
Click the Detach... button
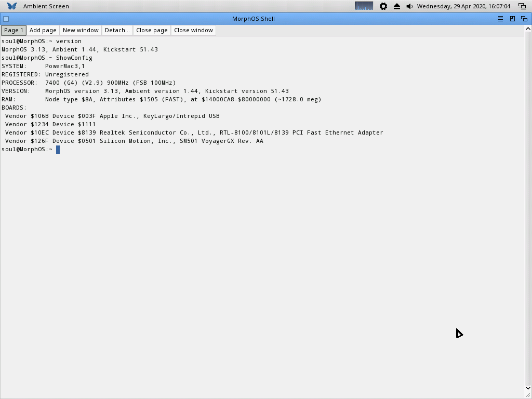click(x=117, y=30)
